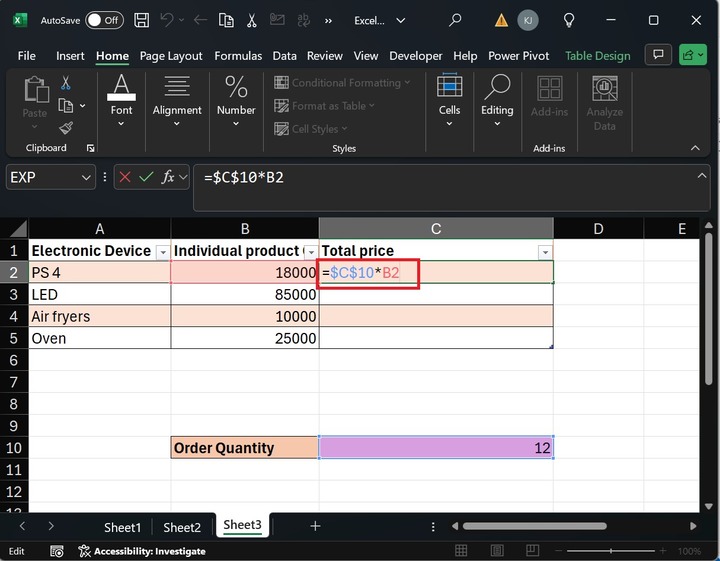Open the Electronic Device column filter dropdown
This screenshot has height=561, width=720.
click(163, 252)
